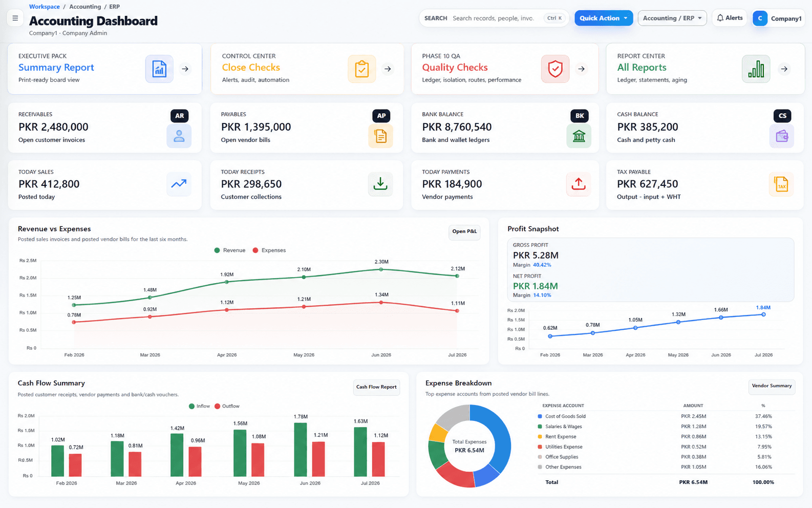Go to Workspace in the breadcrumb
Viewport: 812px width, 508px height.
(x=45, y=7)
